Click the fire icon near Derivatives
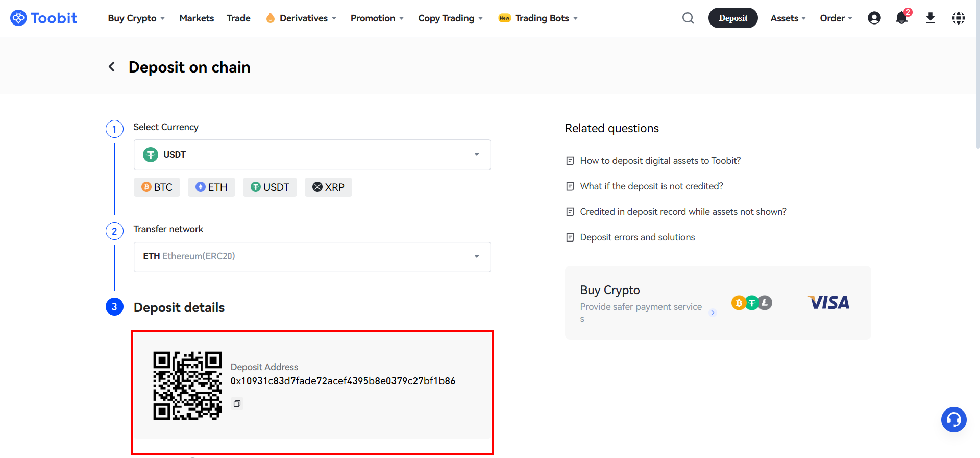The width and height of the screenshot is (980, 458). click(270, 18)
